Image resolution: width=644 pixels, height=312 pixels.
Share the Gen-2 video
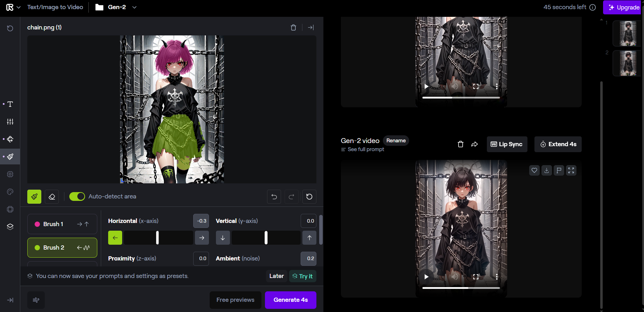(474, 144)
